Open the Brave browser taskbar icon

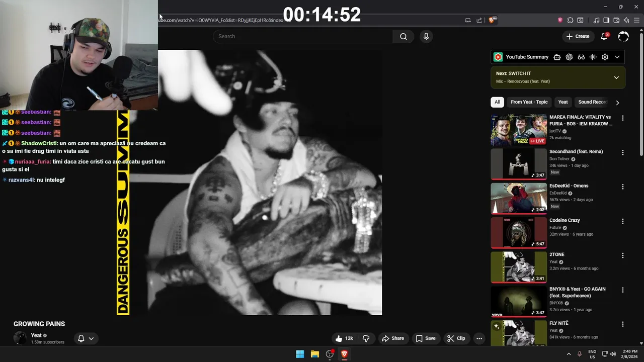pos(345,354)
